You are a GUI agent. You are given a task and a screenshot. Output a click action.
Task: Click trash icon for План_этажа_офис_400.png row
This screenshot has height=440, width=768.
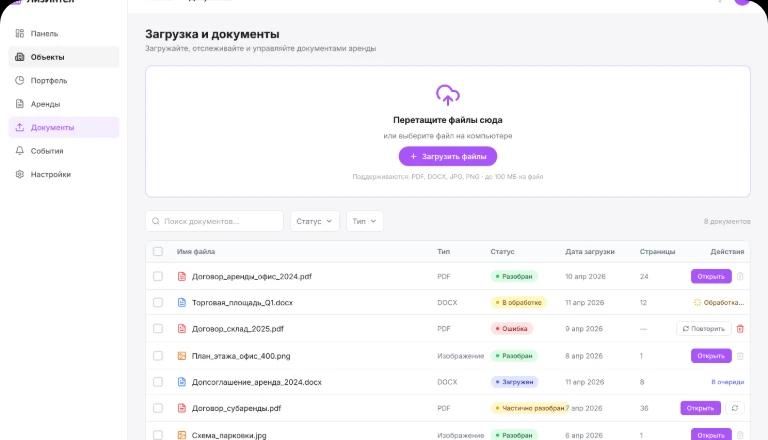pyautogui.click(x=740, y=355)
